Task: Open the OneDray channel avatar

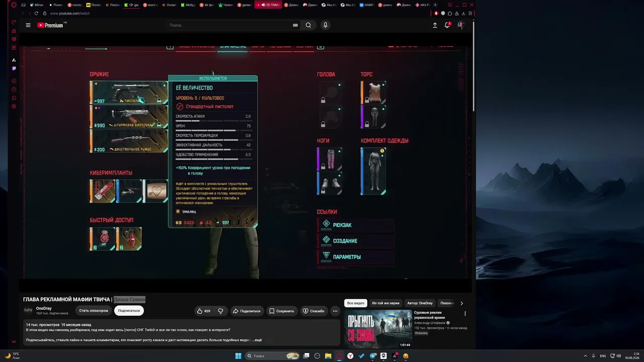Action: click(28, 310)
